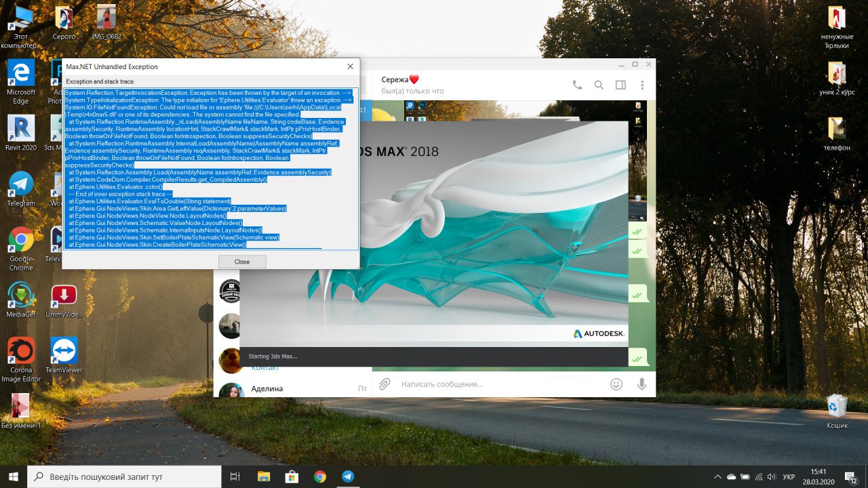Select the Серого desktop folder
The height and width of the screenshot is (488, 868).
[x=64, y=23]
